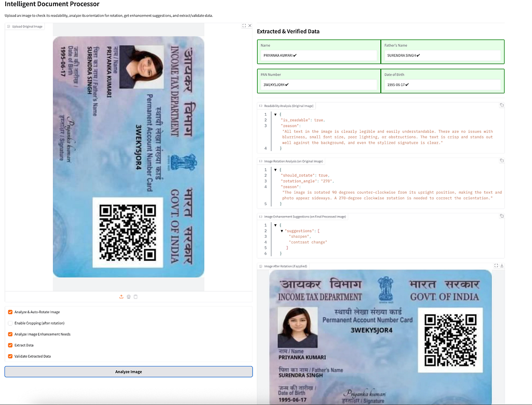Download the Image After Rotation

coord(502,266)
